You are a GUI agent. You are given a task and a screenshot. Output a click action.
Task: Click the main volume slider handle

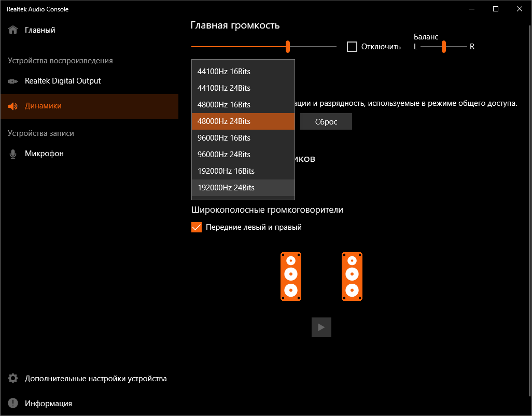click(x=288, y=47)
